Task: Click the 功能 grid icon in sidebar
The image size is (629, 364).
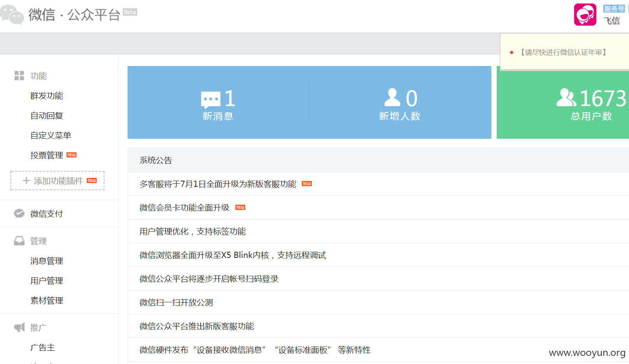Action: 19,75
